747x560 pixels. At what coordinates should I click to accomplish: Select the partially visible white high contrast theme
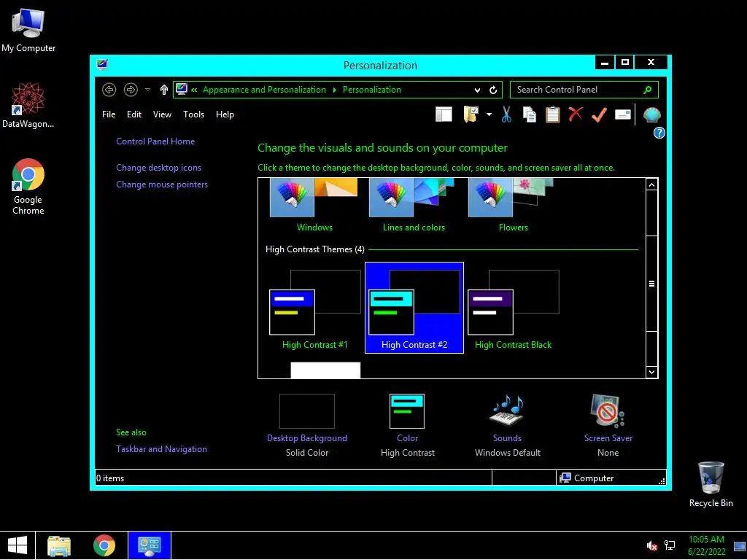coord(325,370)
